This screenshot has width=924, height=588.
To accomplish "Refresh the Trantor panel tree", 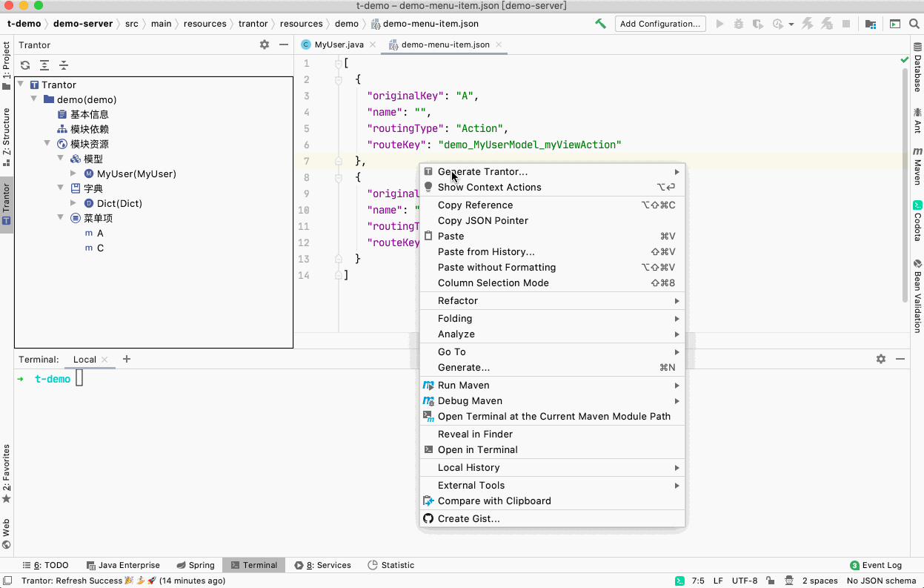I will point(25,65).
